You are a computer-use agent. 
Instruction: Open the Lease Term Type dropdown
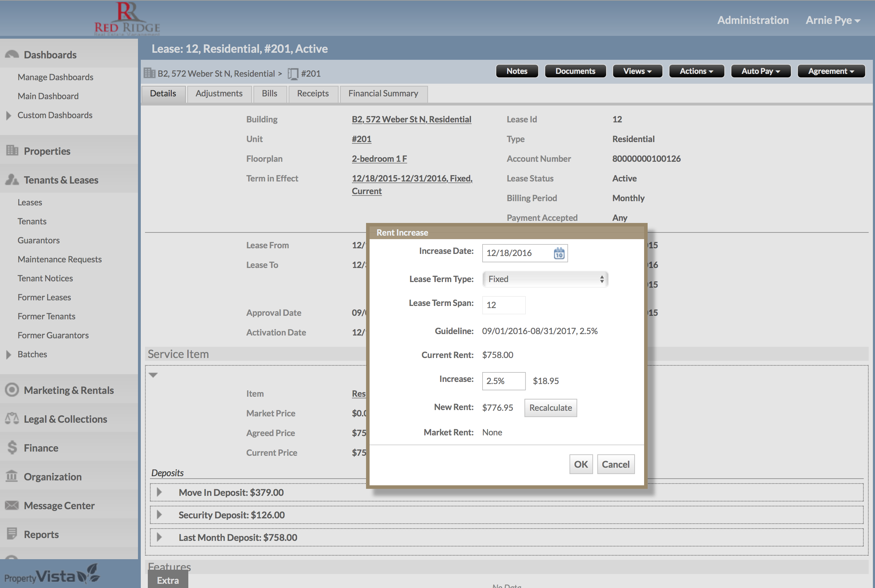pyautogui.click(x=545, y=279)
